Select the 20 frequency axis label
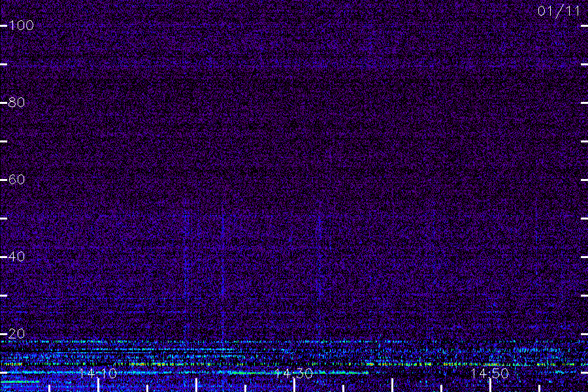Image resolution: width=588 pixels, height=392 pixels. pos(16,333)
